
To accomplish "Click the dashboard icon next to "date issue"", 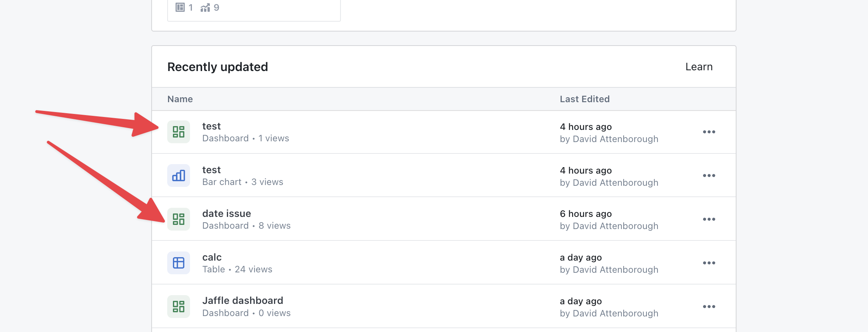I will coord(178,219).
